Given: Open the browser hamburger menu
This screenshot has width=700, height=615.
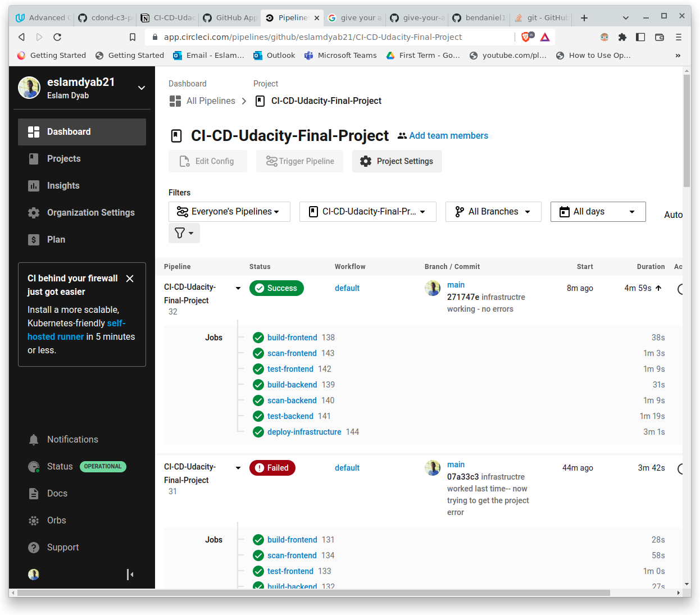Looking at the screenshot, I should pyautogui.click(x=679, y=37).
